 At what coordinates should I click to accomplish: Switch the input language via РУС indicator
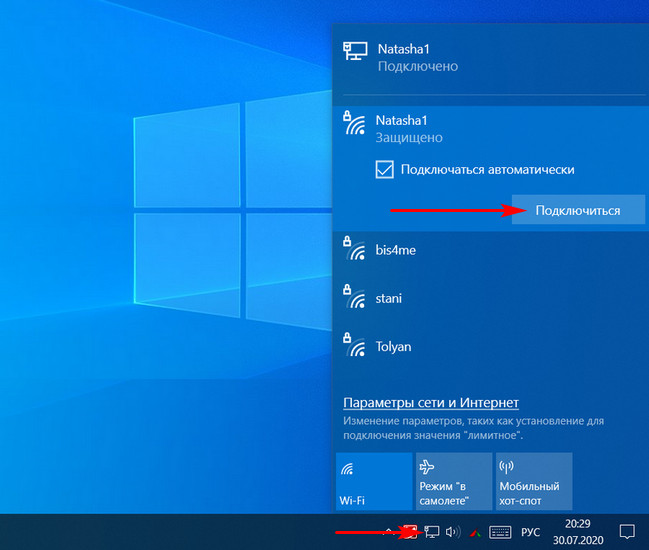(x=531, y=532)
